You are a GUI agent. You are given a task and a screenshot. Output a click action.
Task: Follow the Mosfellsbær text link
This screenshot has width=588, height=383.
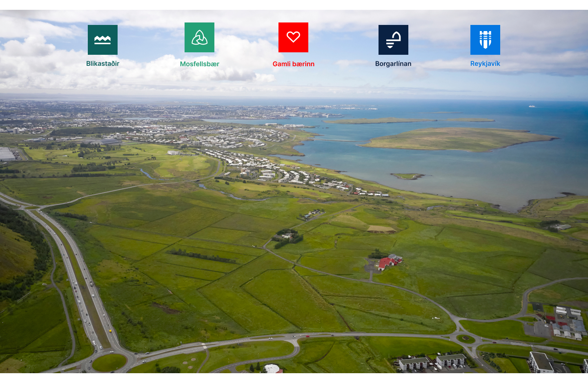point(200,64)
